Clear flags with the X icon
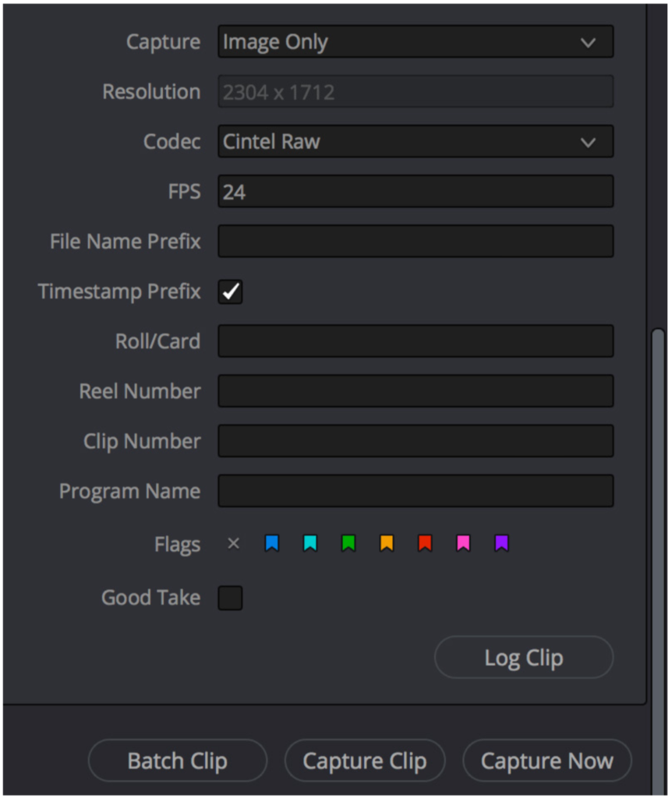 234,543
